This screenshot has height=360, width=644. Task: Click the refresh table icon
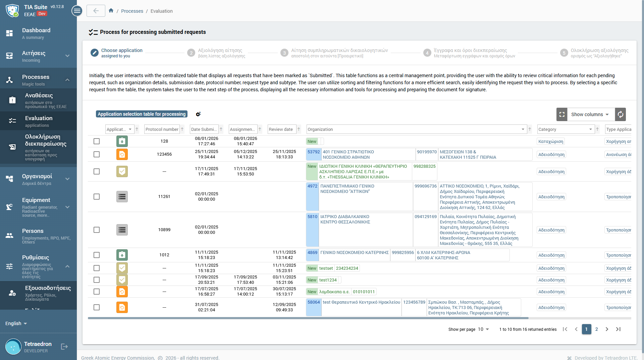(621, 114)
